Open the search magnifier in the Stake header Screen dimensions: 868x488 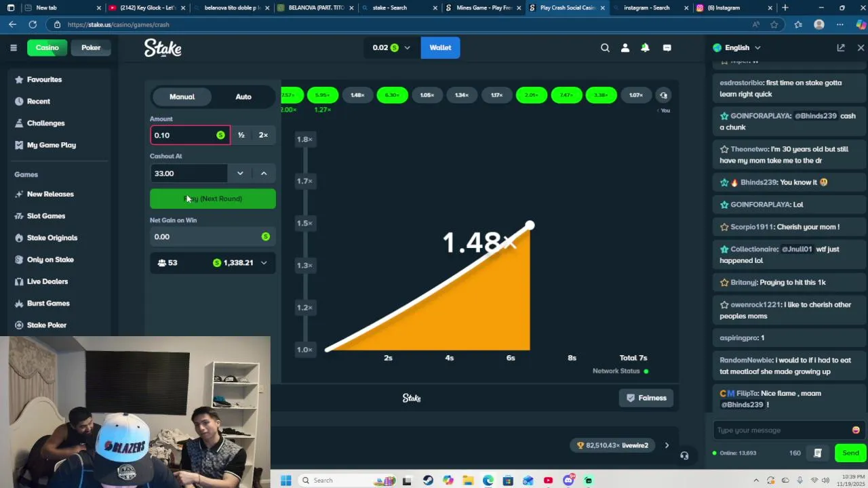pos(605,47)
